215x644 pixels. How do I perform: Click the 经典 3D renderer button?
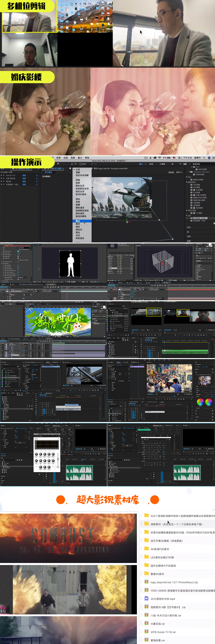(180, 172)
